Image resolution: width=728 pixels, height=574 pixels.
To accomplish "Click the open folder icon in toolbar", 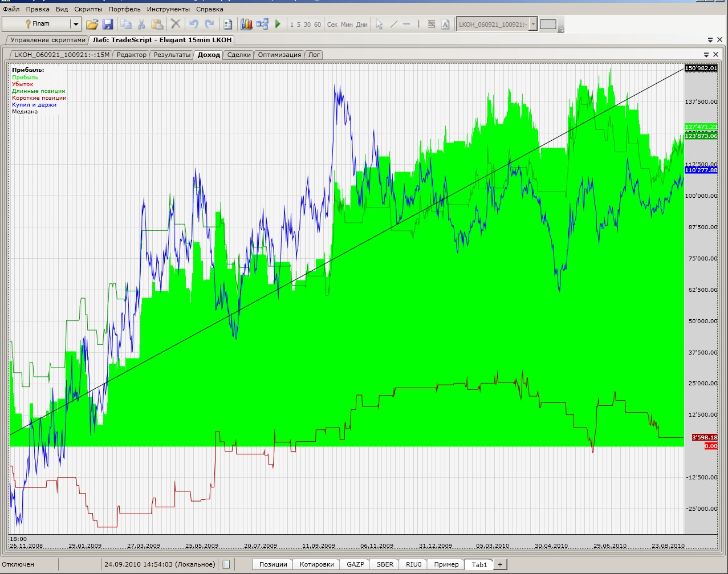I will (92, 24).
